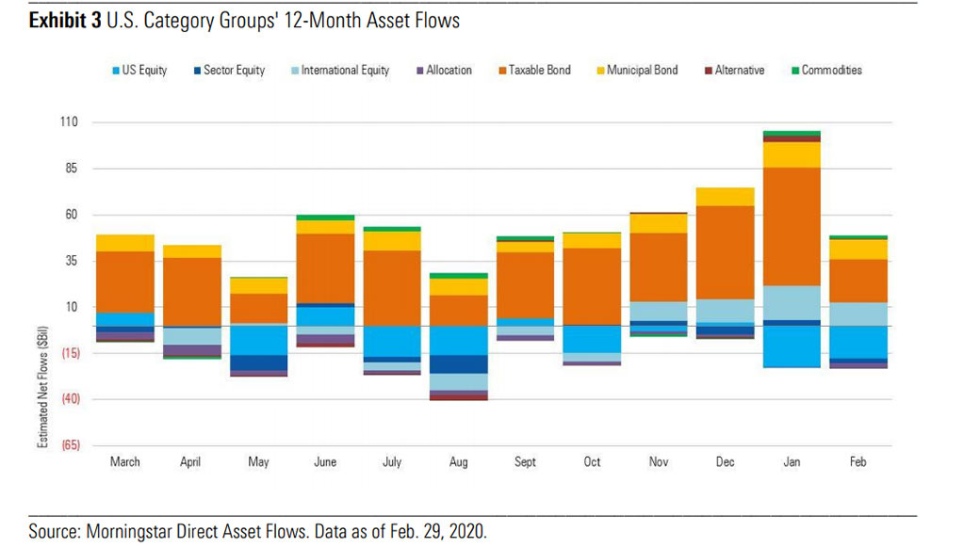Click the International Equity legend swatch
Viewport: 980px width, 547px height.
coord(294,71)
